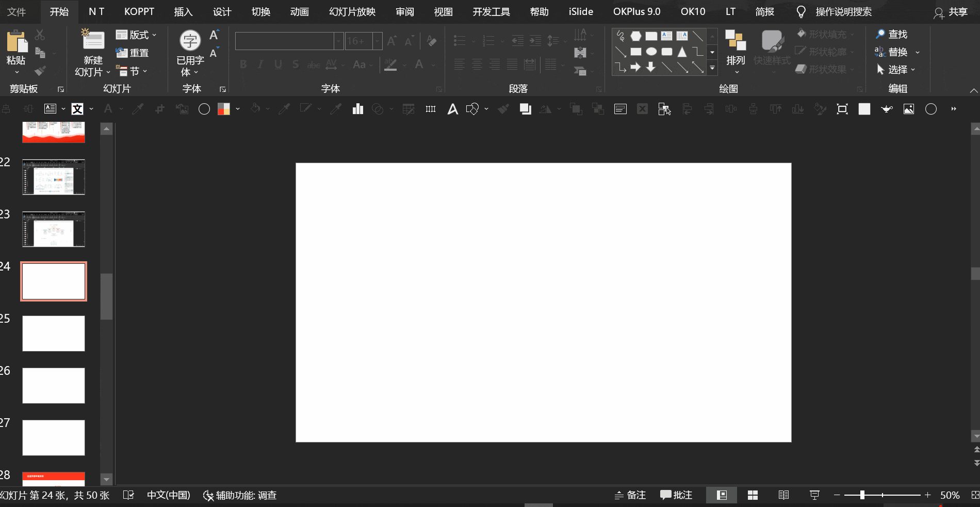Click the New Slide icon

click(x=93, y=40)
